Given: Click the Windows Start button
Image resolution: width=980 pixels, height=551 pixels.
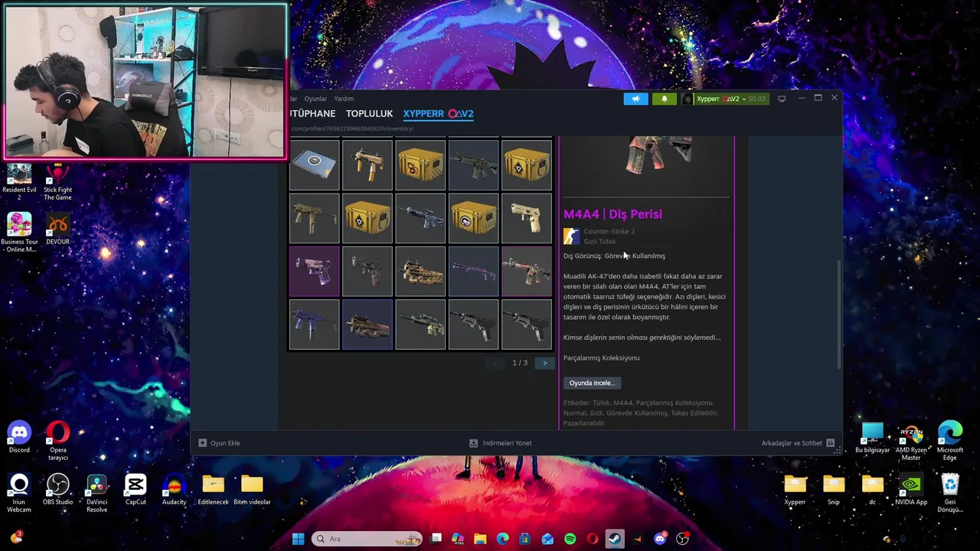Looking at the screenshot, I should (x=298, y=539).
